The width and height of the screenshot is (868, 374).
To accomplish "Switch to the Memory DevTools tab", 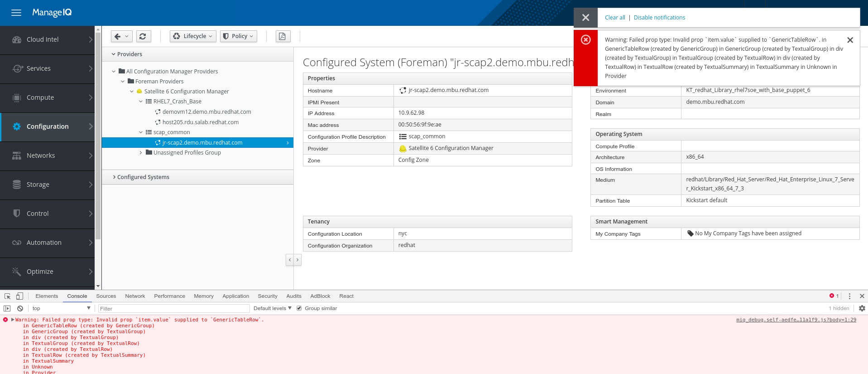I will pyautogui.click(x=204, y=296).
